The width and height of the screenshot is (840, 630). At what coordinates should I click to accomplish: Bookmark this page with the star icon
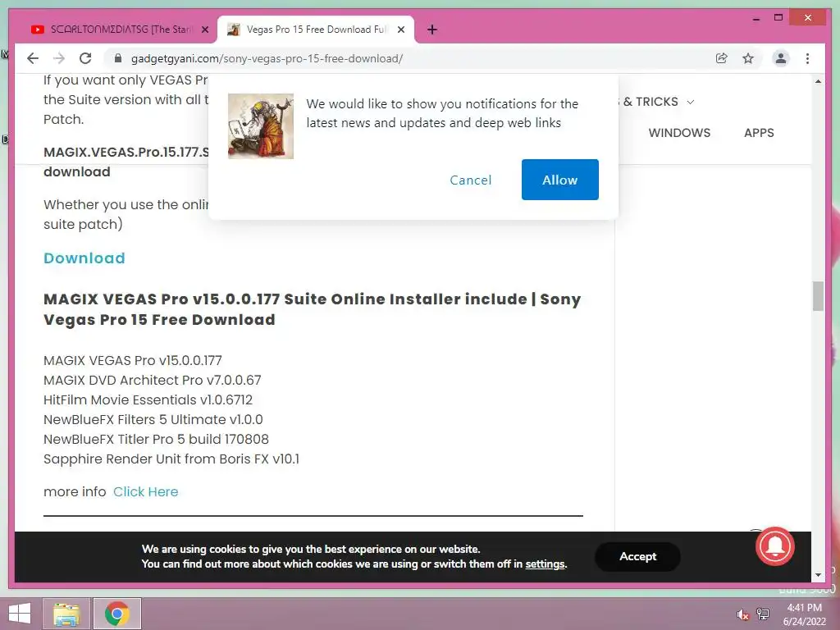[x=748, y=58]
